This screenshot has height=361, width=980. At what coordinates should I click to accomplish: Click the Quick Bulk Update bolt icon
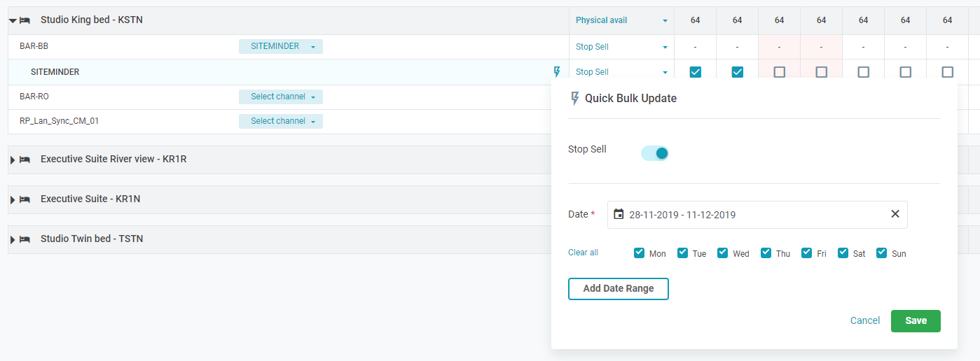click(575, 99)
